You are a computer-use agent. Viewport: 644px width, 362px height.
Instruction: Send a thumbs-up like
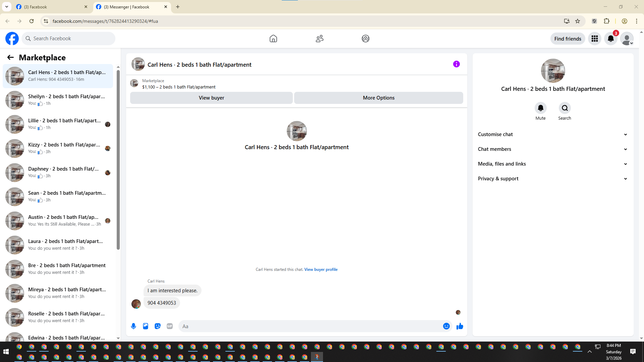click(x=460, y=326)
